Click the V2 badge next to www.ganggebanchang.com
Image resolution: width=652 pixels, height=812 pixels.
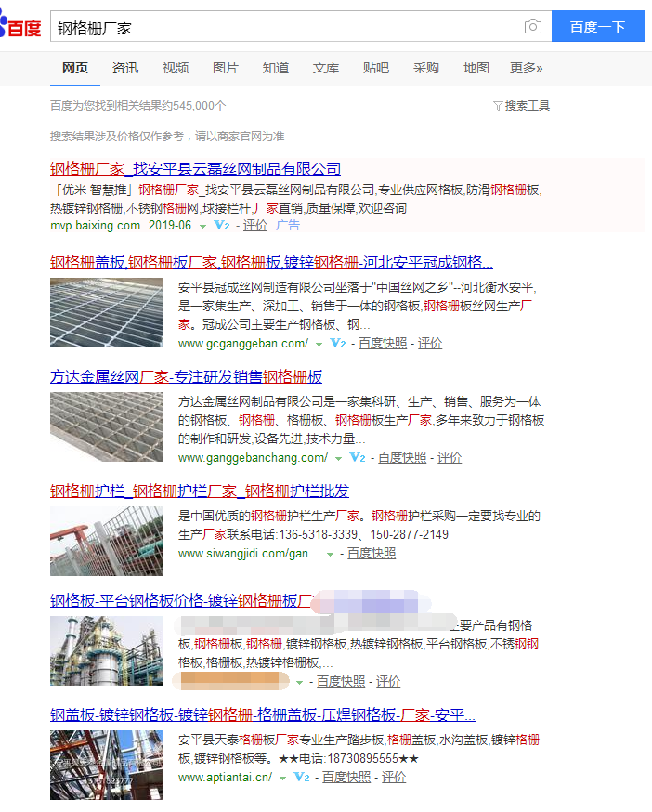click(x=358, y=458)
